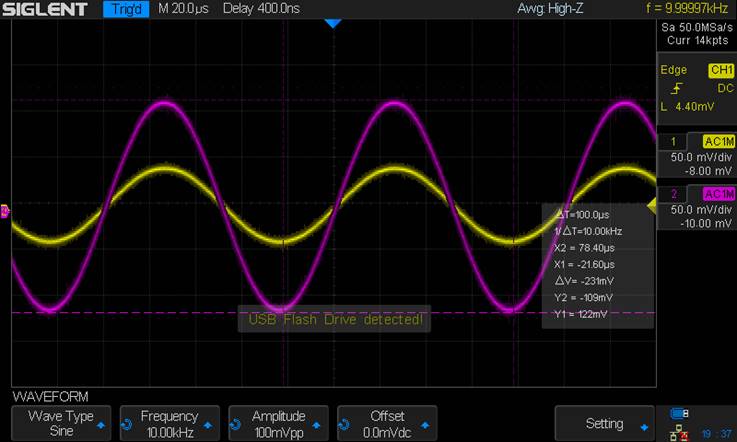Screen dimensions: 737x442
Task: Click the Y1 = 122mV cursor value
Action: coord(580,314)
